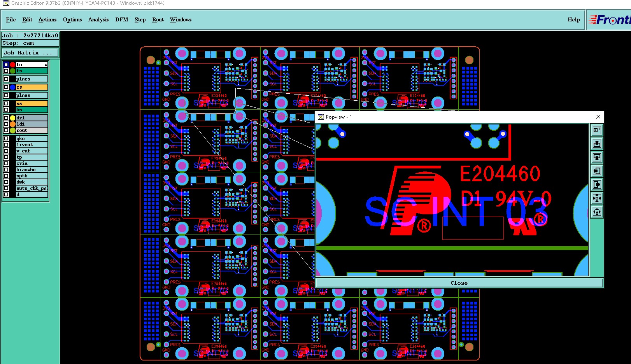The width and height of the screenshot is (631, 364).
Task: Toggle visibility checkbox of 'ldi' layer
Action: tap(6, 124)
